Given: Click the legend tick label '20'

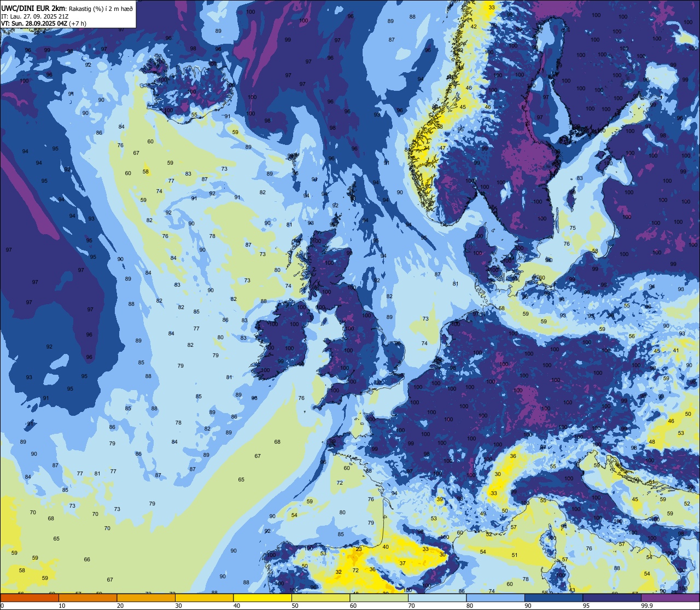Looking at the screenshot, I should [120, 606].
